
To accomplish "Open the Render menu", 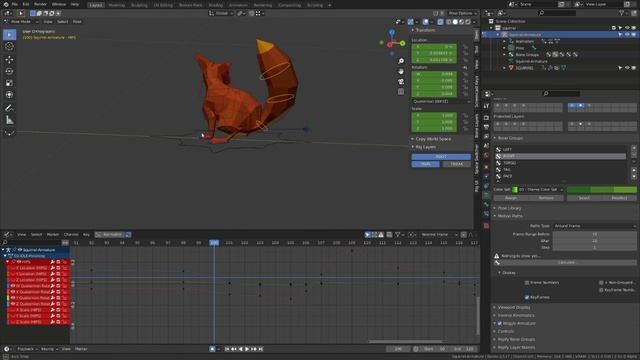I will [x=40, y=4].
